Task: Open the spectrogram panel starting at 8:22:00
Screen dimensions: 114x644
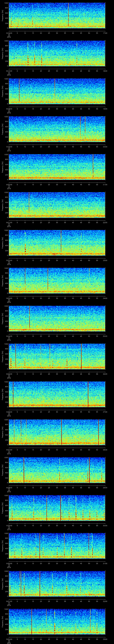Action: tap(57, 243)
